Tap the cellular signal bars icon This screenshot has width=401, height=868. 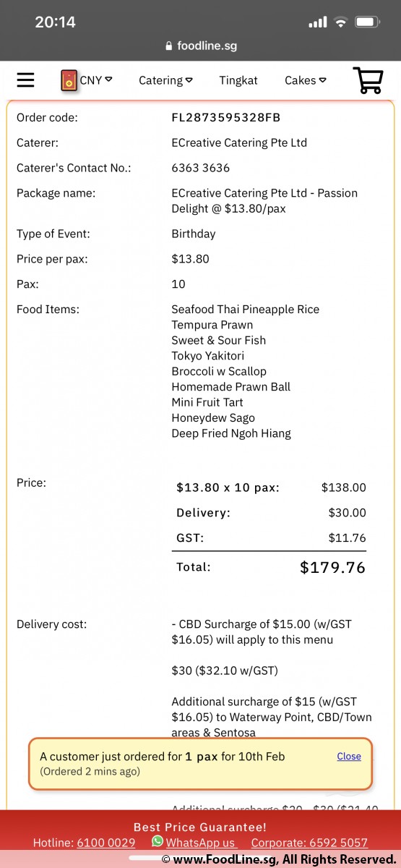point(318,22)
